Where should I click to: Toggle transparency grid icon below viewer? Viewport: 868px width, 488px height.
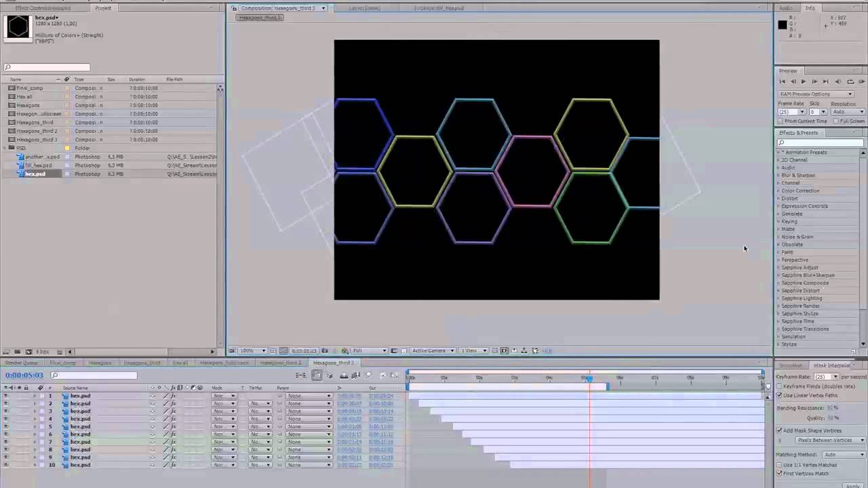pyautogui.click(x=403, y=350)
